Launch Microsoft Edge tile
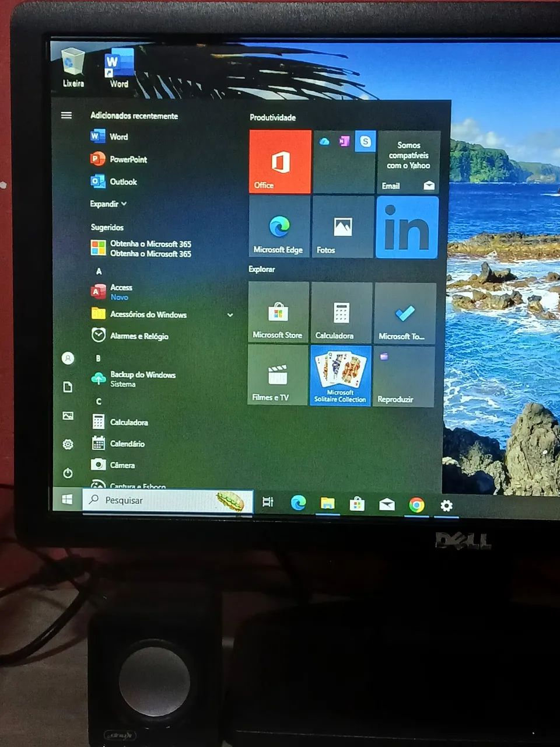The image size is (560, 747). 279,228
